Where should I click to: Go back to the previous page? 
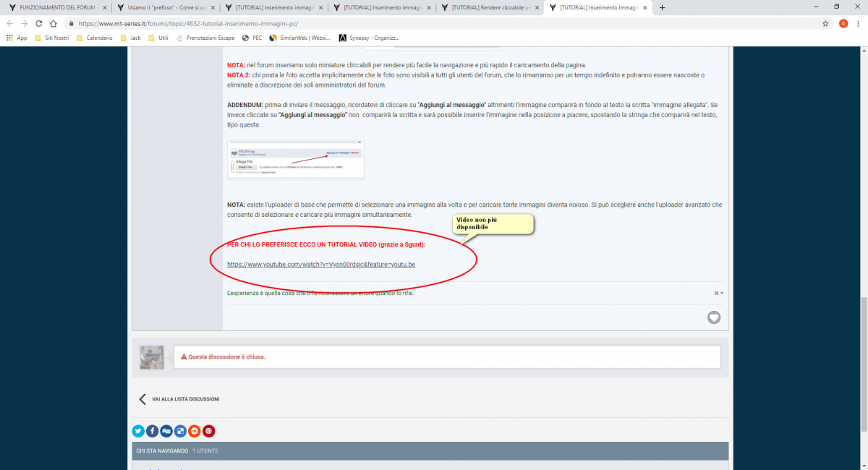click(10, 23)
